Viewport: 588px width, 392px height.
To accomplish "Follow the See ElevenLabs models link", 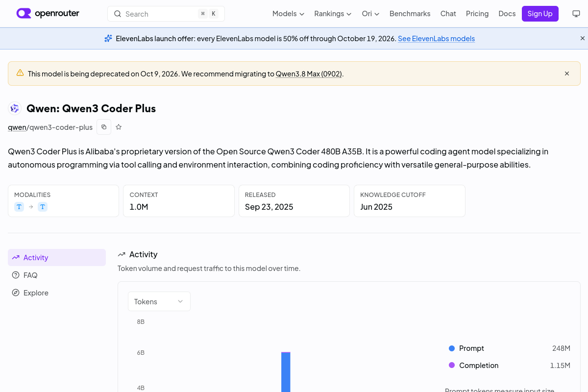I will 436,38.
